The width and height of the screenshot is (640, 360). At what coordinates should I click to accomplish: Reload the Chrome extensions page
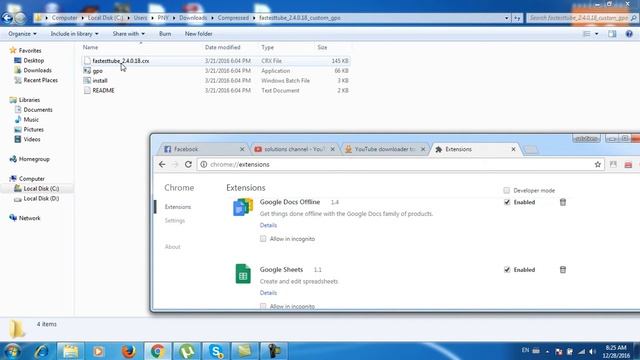pyautogui.click(x=188, y=164)
